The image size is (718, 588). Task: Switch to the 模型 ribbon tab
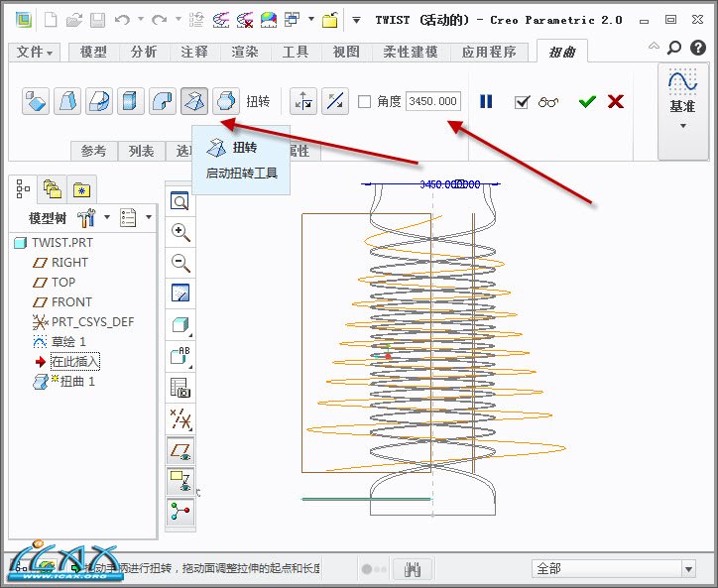coord(93,52)
